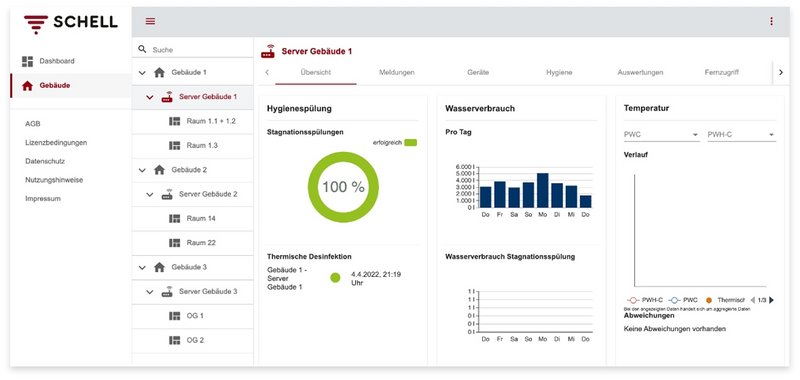Toggle the erfolgreich legend entry
The height and width of the screenshot is (380, 800).
click(395, 143)
